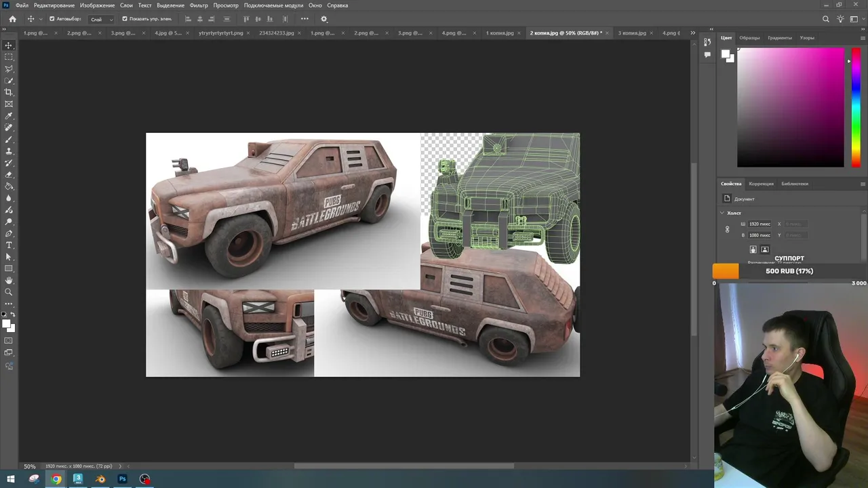This screenshot has height=488, width=868.
Task: Select the Horizontal Type tool
Action: click(x=9, y=245)
